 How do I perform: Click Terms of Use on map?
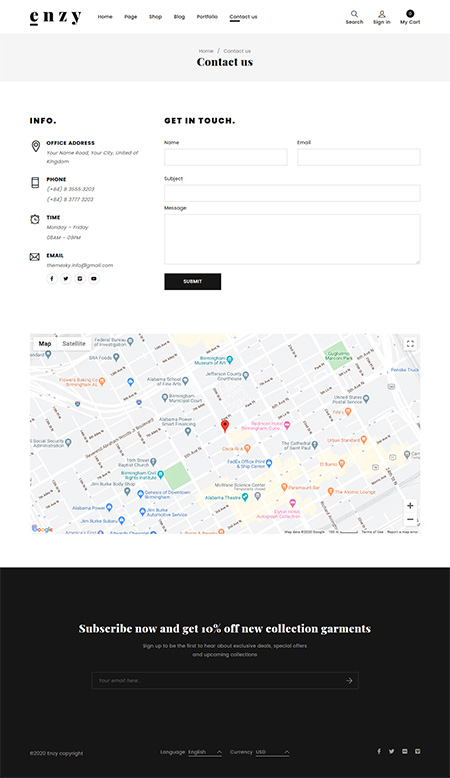(372, 532)
